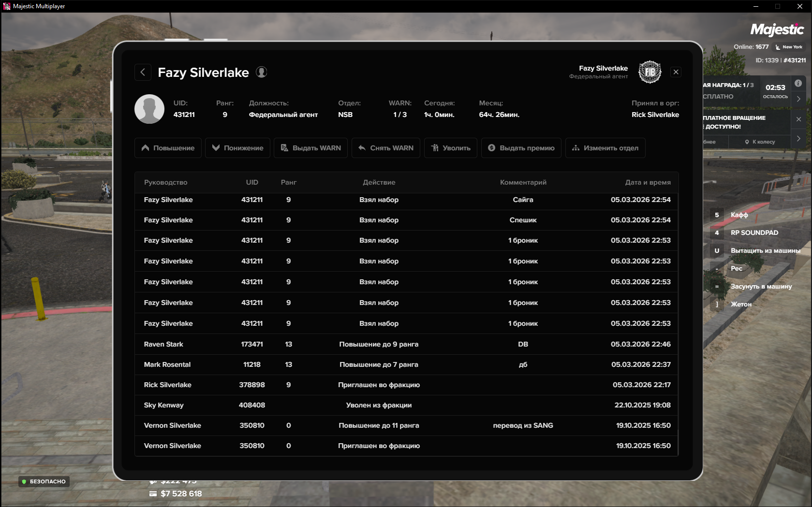Click the info icon near the reward timer

tap(798, 83)
